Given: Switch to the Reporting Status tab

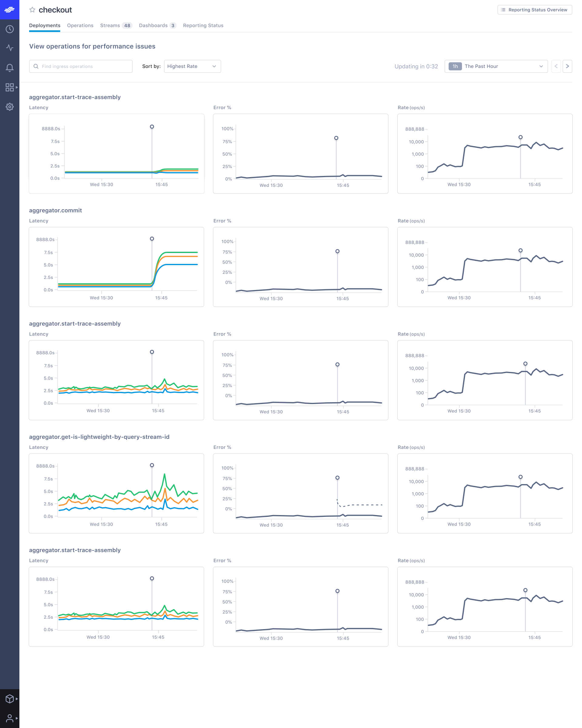Looking at the screenshot, I should click(x=203, y=25).
